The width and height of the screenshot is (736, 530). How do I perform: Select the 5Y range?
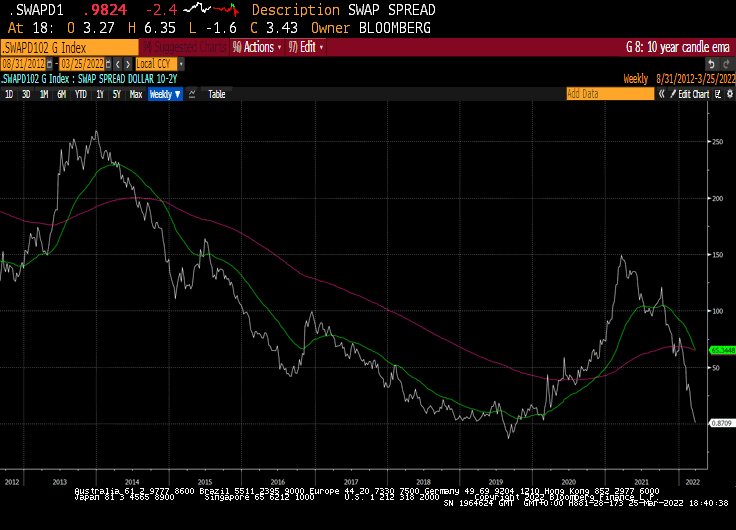[x=116, y=94]
